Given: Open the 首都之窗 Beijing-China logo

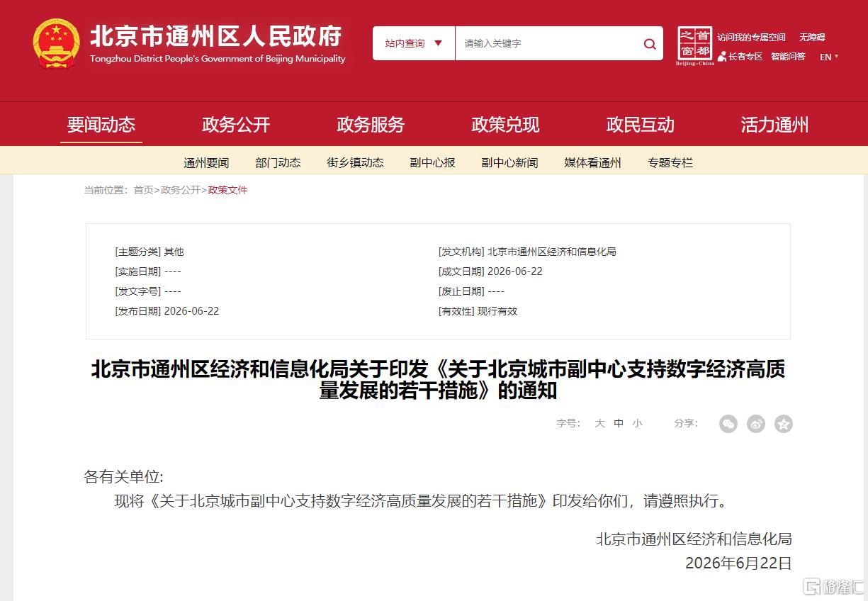Looking at the screenshot, I should (695, 46).
